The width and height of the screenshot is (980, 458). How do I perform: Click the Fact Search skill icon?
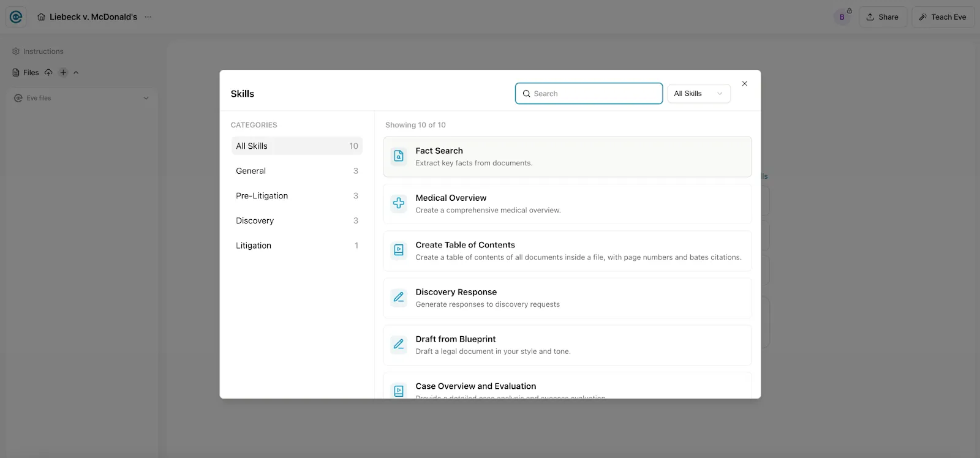tap(399, 156)
